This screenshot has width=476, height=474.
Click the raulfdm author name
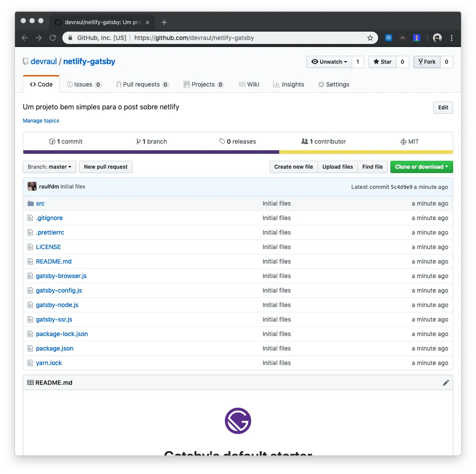(x=49, y=186)
